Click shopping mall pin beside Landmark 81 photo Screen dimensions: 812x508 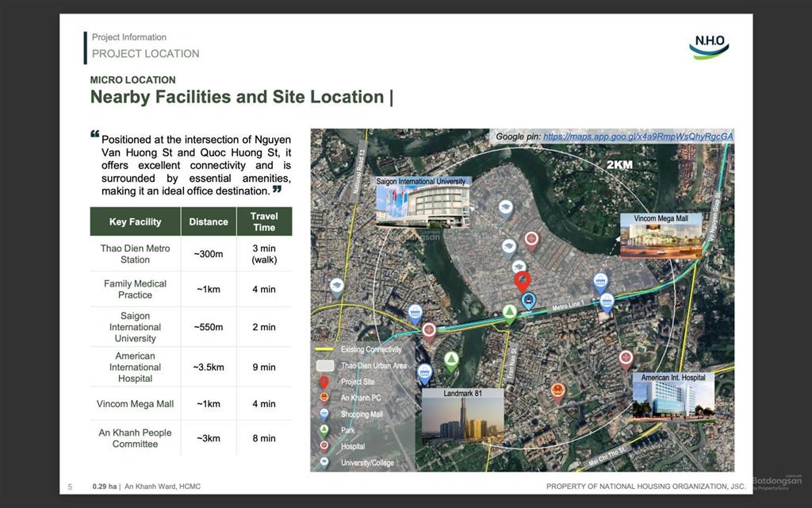point(425,373)
